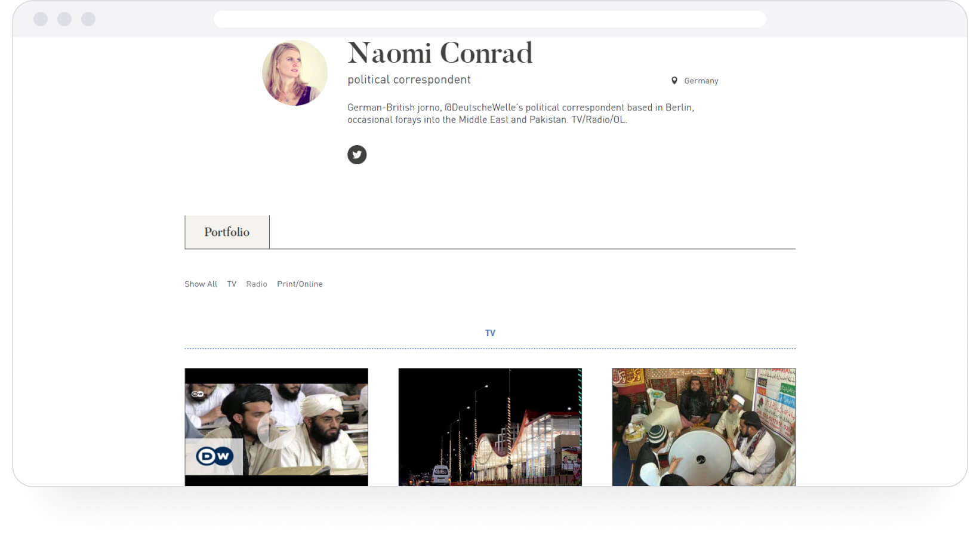Open the Portfolio tab
The height and width of the screenshot is (547, 980).
click(227, 232)
